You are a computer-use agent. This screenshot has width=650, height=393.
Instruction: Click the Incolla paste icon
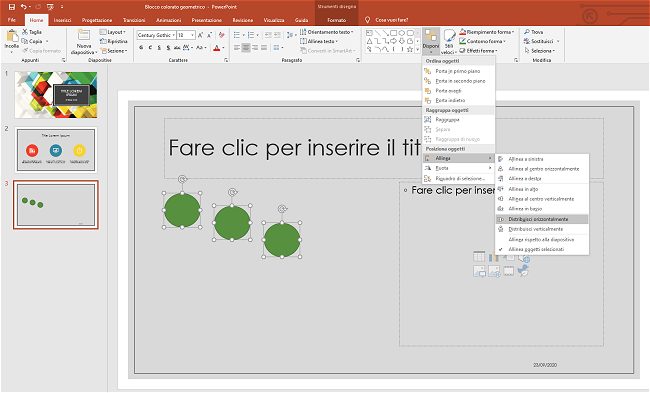tap(12, 36)
